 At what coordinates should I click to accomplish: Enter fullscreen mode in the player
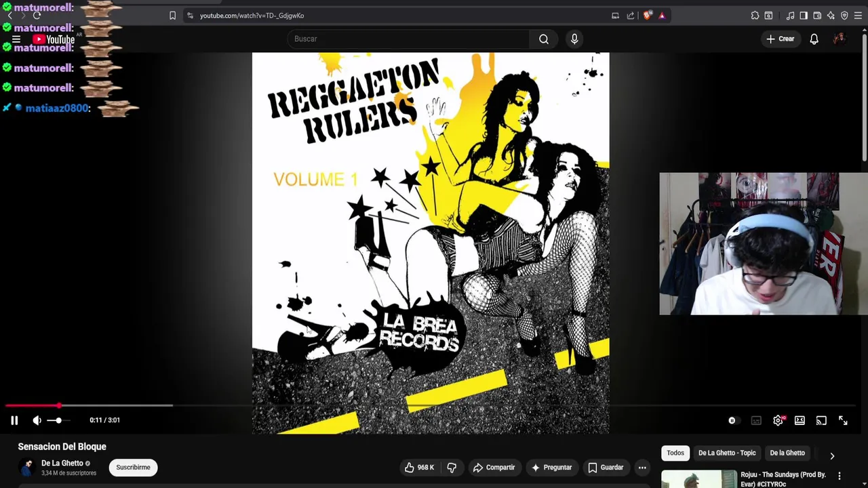(843, 421)
